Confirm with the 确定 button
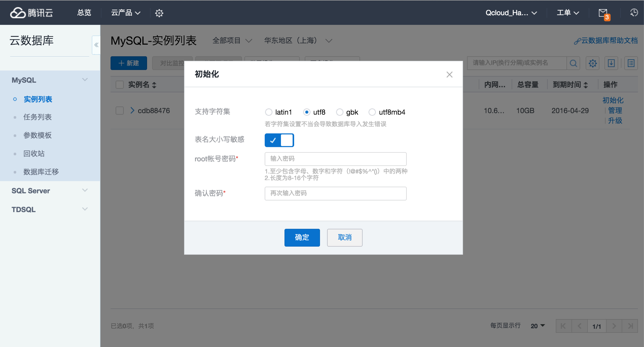The width and height of the screenshot is (644, 347). pos(302,238)
